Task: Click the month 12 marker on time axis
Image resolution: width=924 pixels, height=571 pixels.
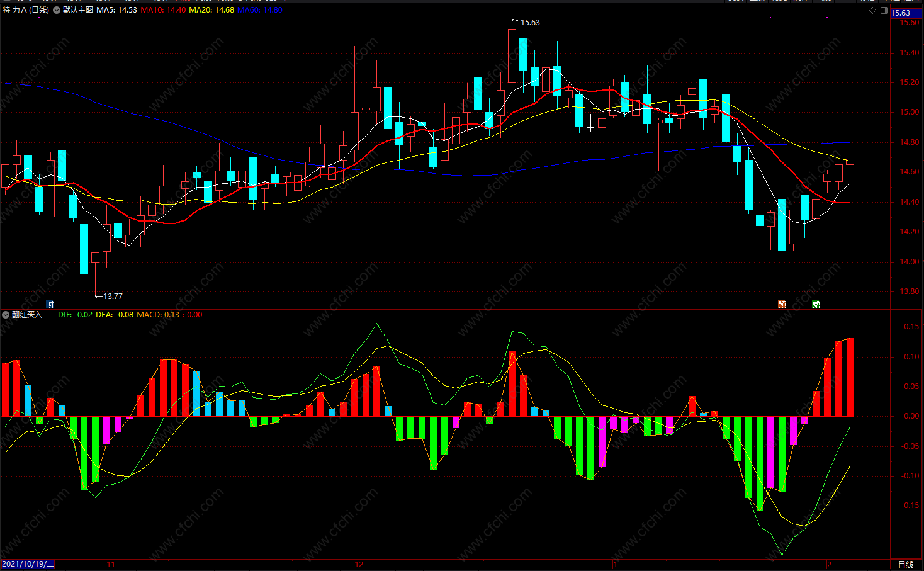Action: pos(359,564)
